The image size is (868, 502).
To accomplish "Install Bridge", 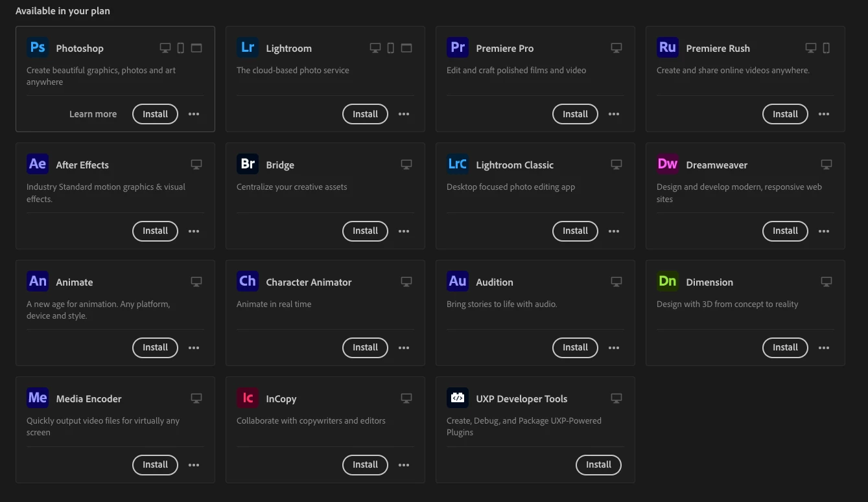I will coord(365,231).
